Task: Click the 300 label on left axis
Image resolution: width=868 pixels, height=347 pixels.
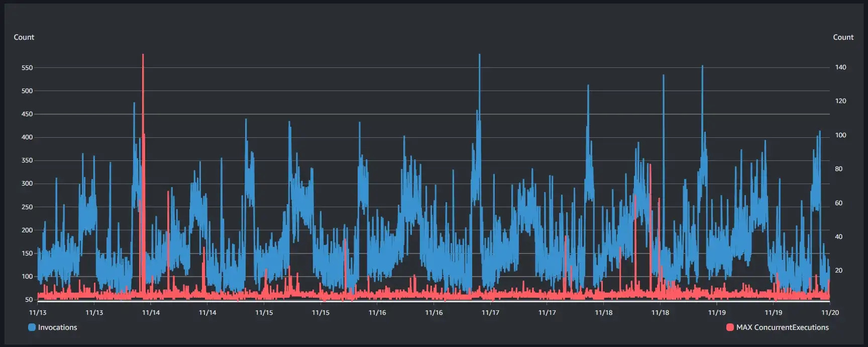Action: point(27,184)
